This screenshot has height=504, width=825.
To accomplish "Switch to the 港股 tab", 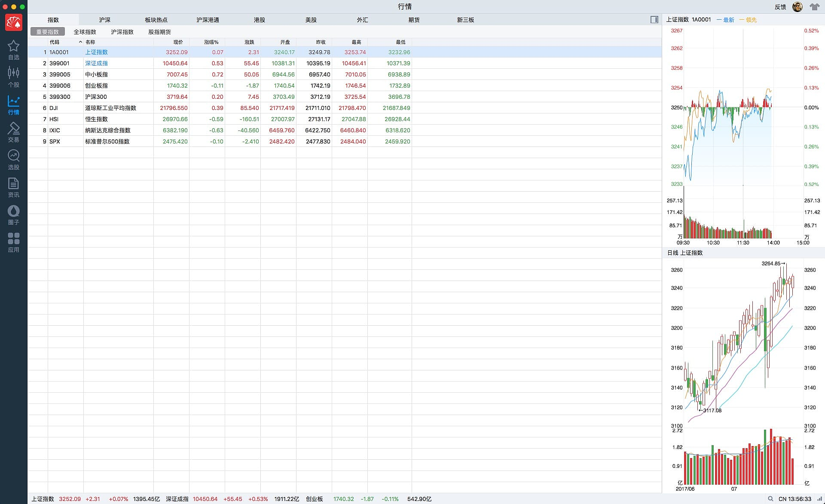I will 259,20.
